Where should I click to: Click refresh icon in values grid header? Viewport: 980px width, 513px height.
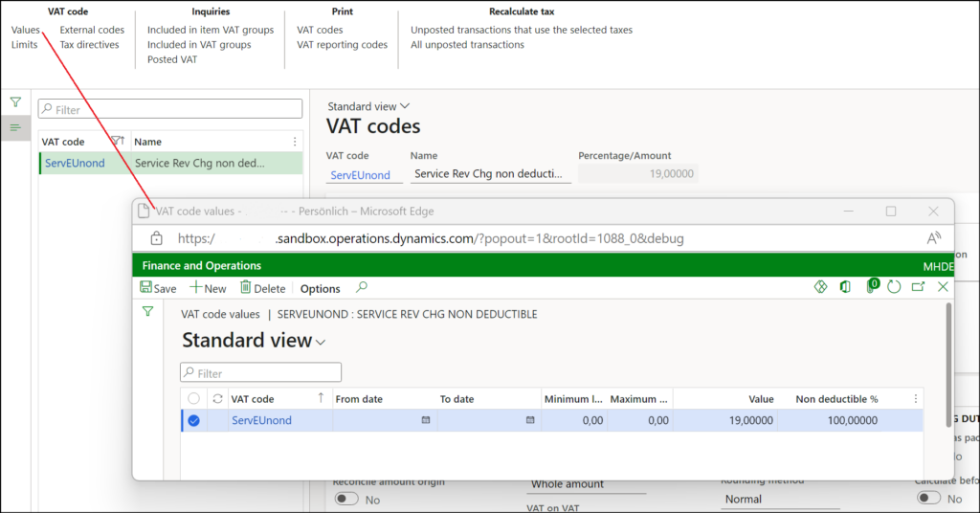pos(217,399)
